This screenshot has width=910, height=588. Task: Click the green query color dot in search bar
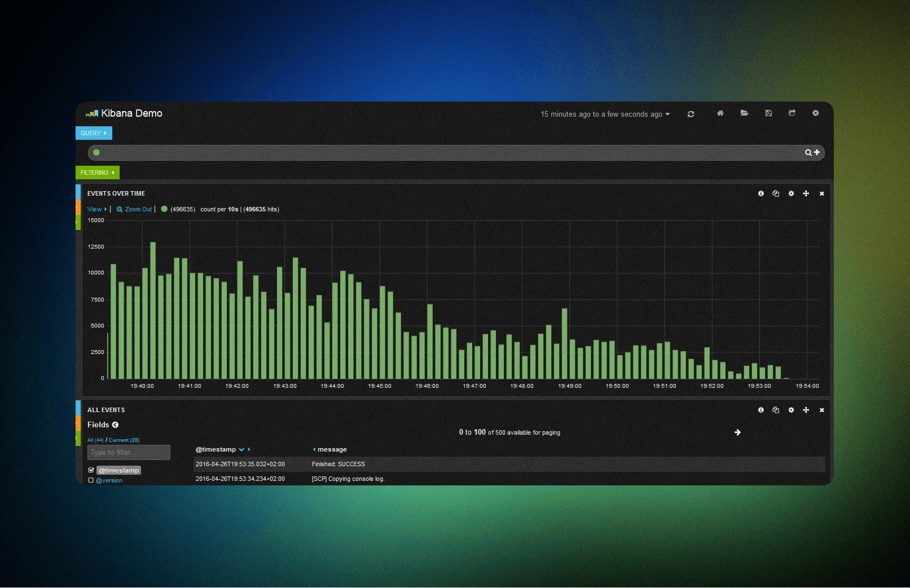pyautogui.click(x=96, y=152)
